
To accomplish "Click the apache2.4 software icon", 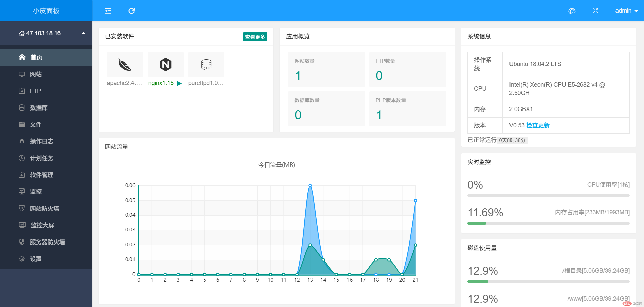I will click(125, 64).
